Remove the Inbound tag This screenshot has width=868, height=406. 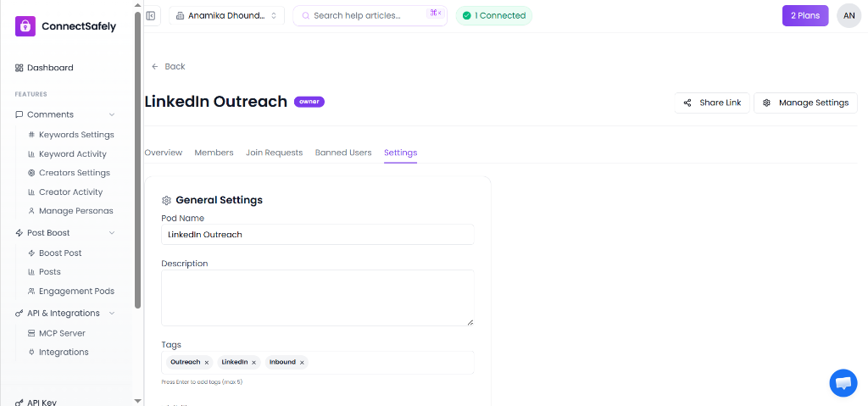coord(302,363)
